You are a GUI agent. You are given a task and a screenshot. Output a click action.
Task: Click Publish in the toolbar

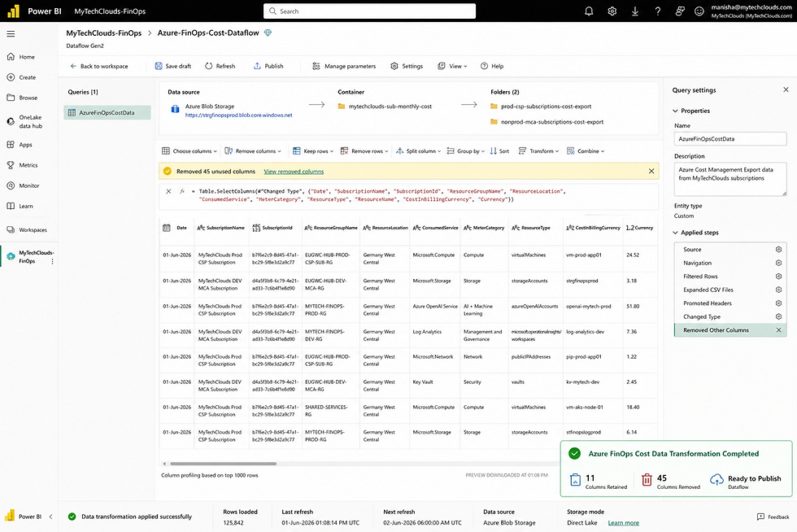coord(268,66)
